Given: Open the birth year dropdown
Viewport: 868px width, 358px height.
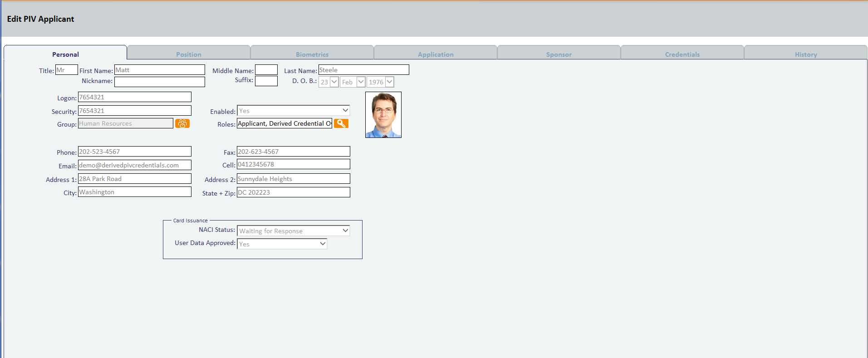Looking at the screenshot, I should 380,82.
